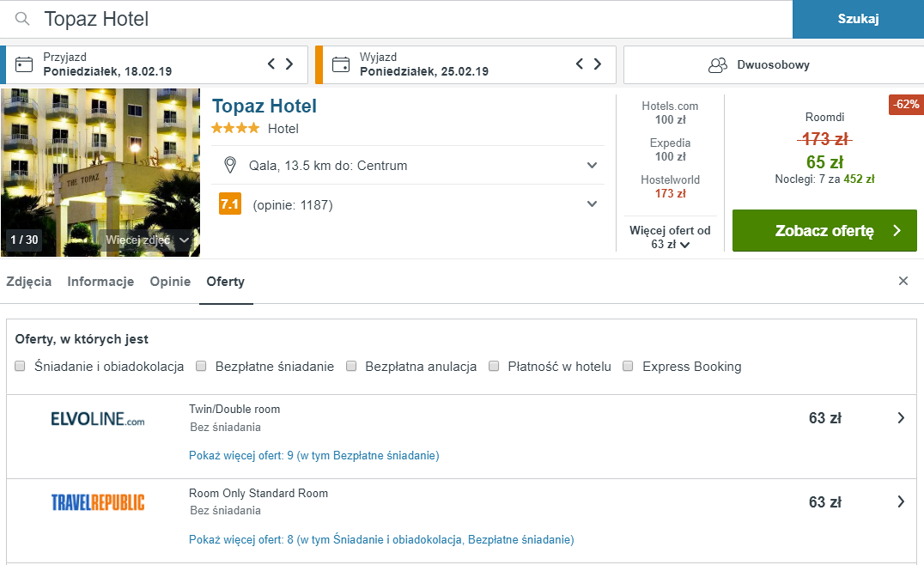The width and height of the screenshot is (924, 565).
Task: Click the search magnifier icon
Action: click(22, 19)
